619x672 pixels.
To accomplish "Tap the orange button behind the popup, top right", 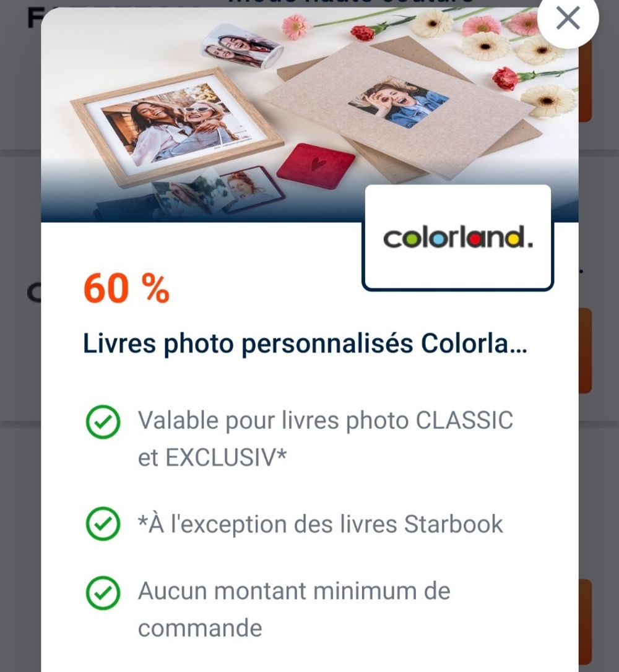I will (585, 82).
